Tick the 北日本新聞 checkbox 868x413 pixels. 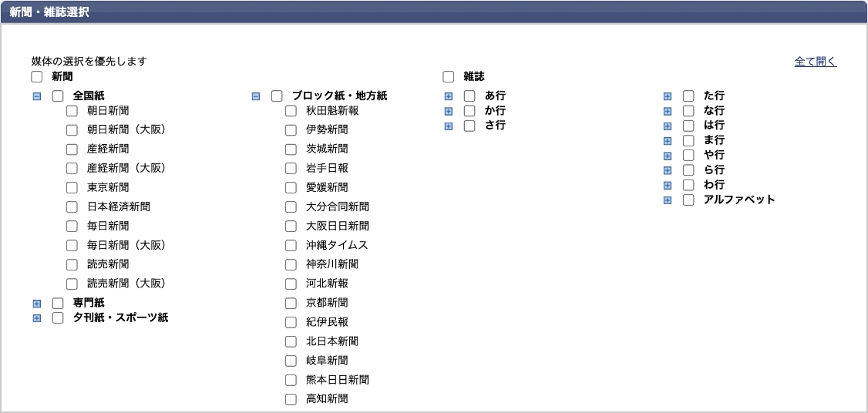click(291, 341)
